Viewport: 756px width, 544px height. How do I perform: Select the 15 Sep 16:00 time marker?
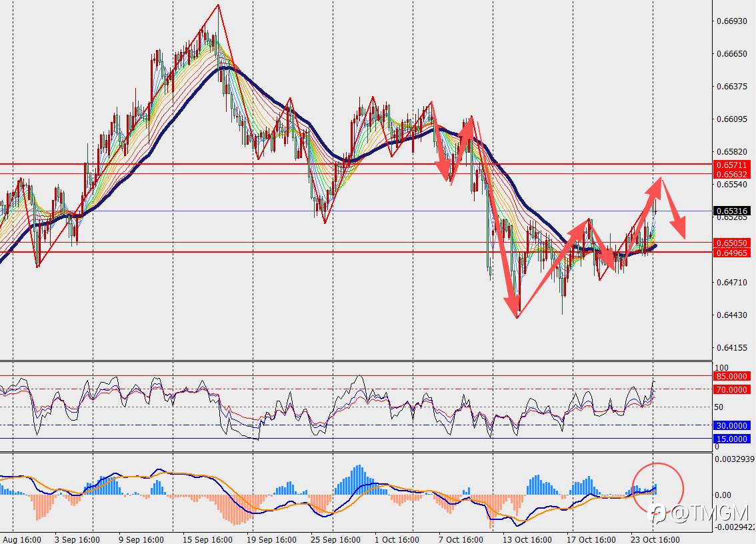207,539
